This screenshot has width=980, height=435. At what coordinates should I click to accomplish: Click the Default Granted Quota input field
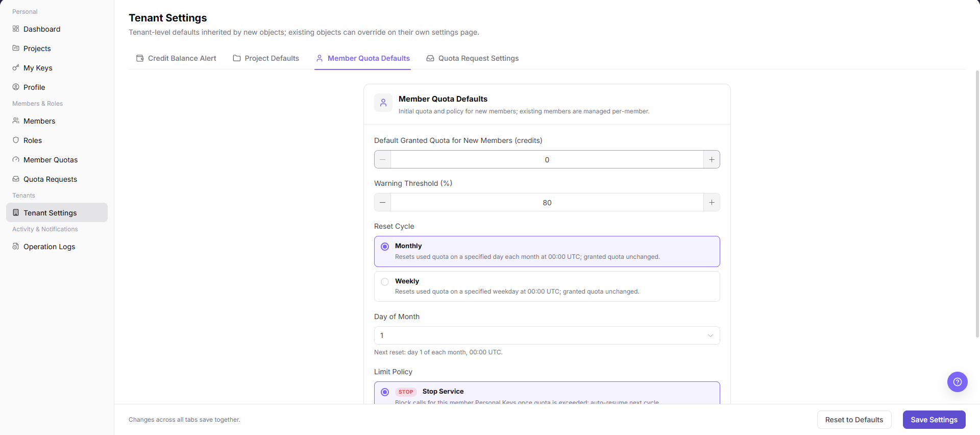click(547, 159)
